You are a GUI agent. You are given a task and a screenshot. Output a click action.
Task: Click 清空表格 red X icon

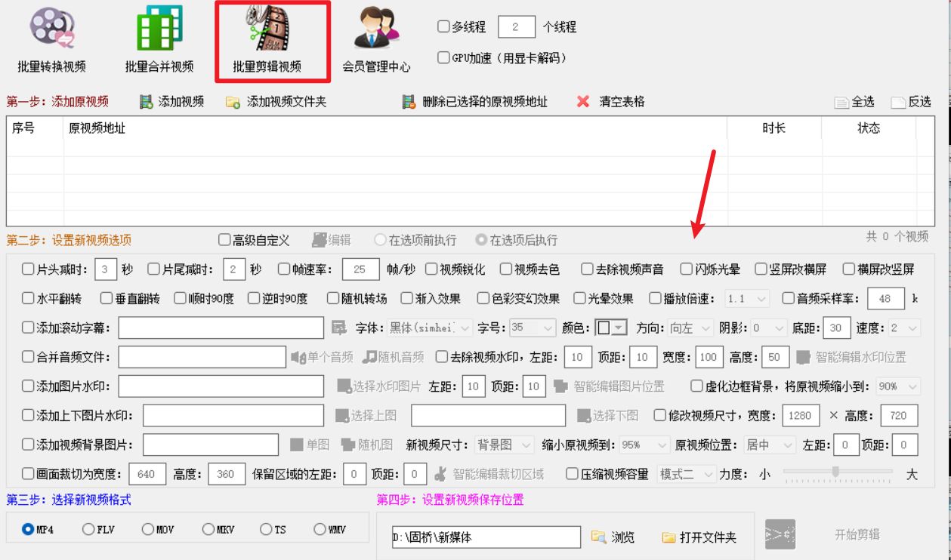pos(582,102)
